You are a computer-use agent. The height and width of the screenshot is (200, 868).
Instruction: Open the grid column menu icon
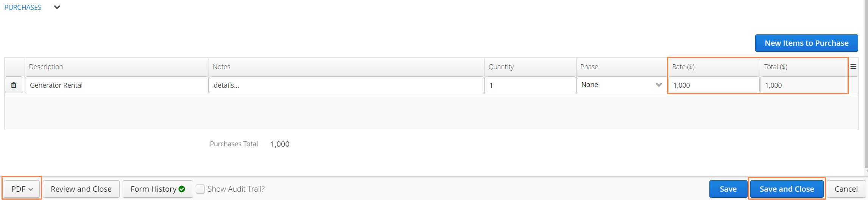click(853, 67)
